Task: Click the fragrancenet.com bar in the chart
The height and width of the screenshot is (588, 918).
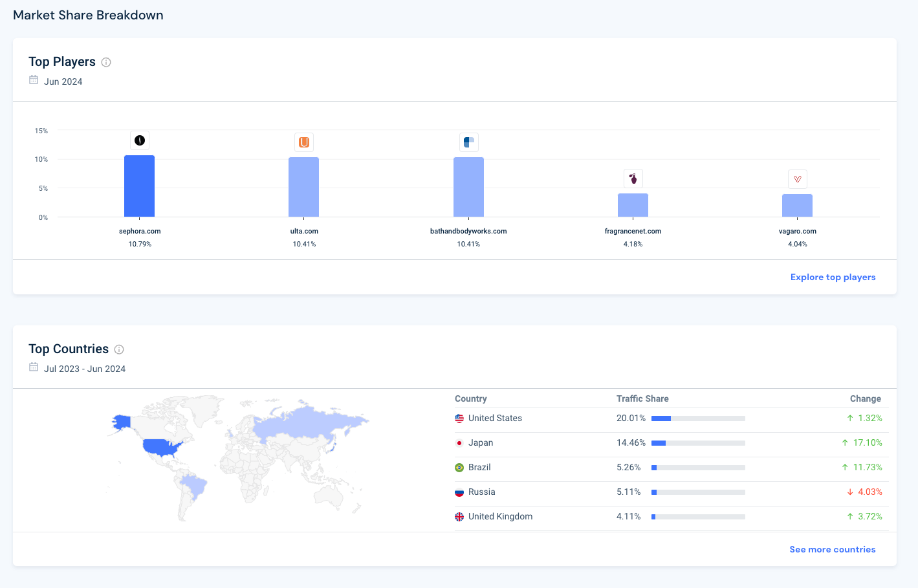Action: (x=633, y=205)
